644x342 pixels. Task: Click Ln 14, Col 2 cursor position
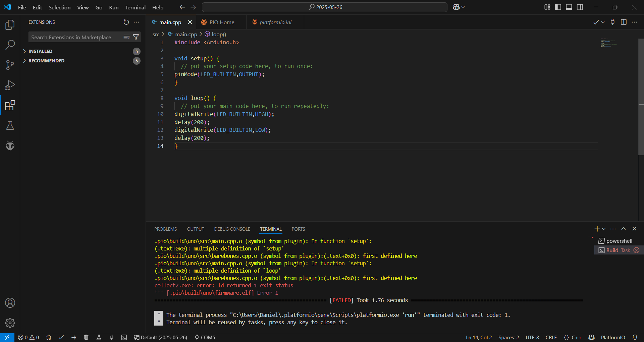point(479,337)
